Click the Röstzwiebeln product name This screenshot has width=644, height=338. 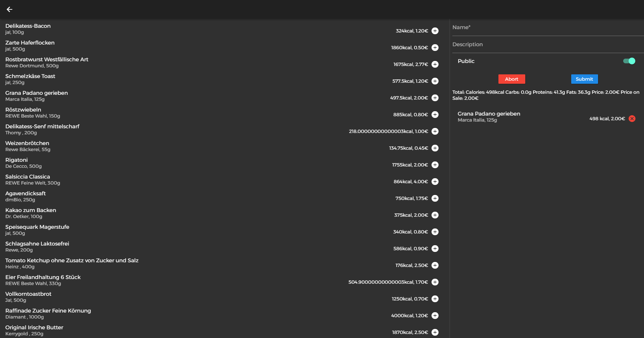coord(23,110)
